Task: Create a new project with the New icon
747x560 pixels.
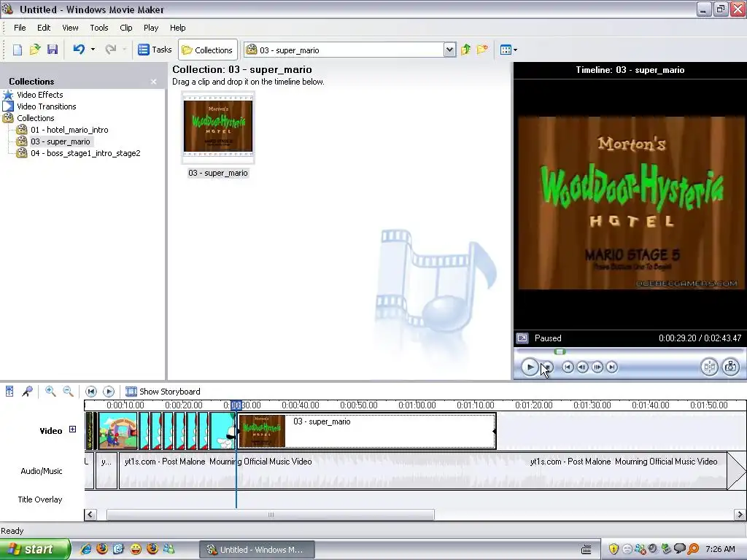Action: pos(18,50)
